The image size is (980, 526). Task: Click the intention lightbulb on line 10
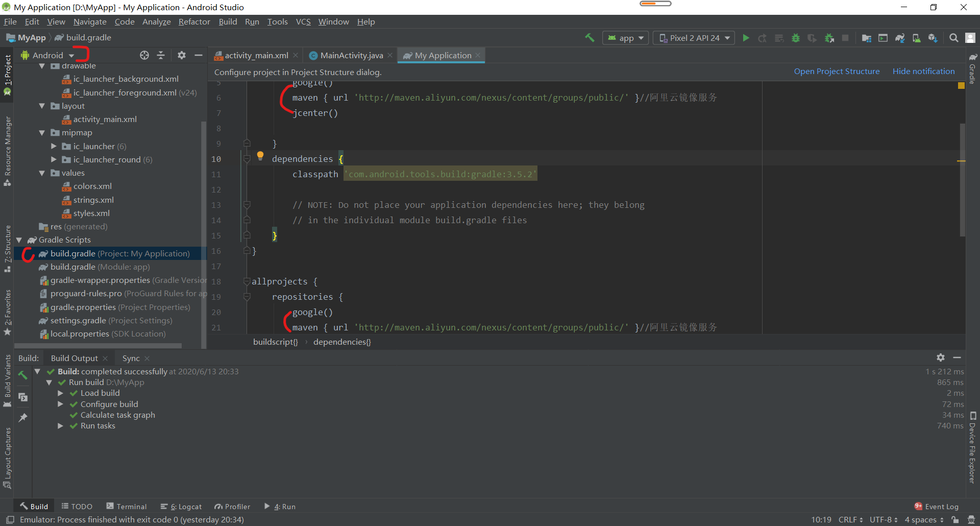coord(260,156)
